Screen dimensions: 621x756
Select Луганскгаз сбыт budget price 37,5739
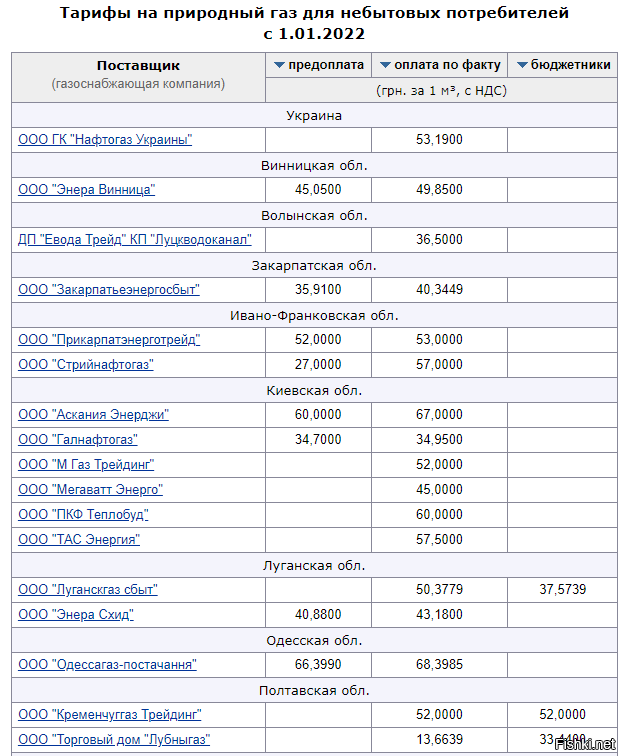tap(563, 590)
